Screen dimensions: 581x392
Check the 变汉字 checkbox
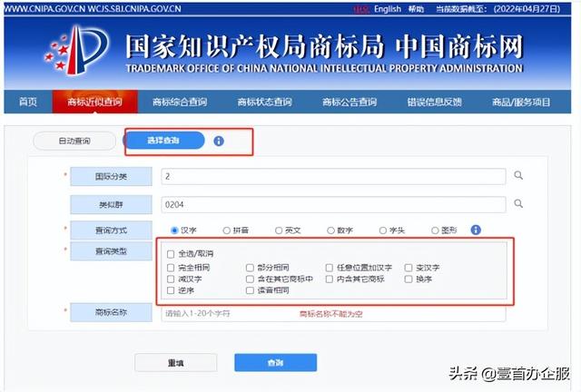pyautogui.click(x=409, y=268)
